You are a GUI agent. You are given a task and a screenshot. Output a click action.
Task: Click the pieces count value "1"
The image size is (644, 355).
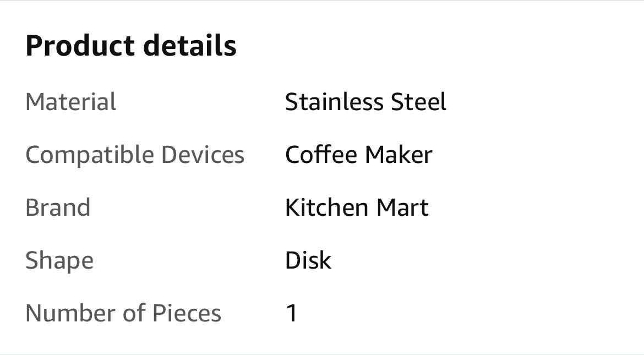pyautogui.click(x=292, y=313)
